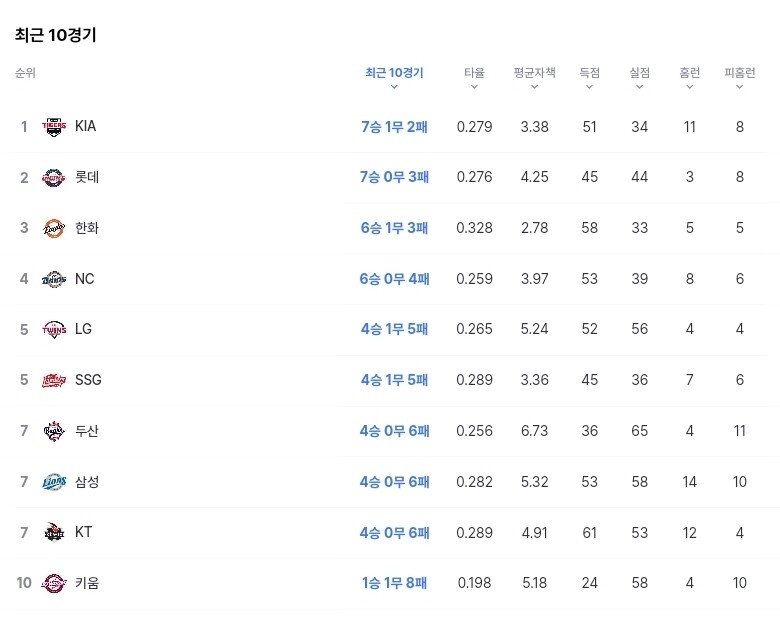
Task: Sort table by 평균자책 column
Action: coord(534,74)
